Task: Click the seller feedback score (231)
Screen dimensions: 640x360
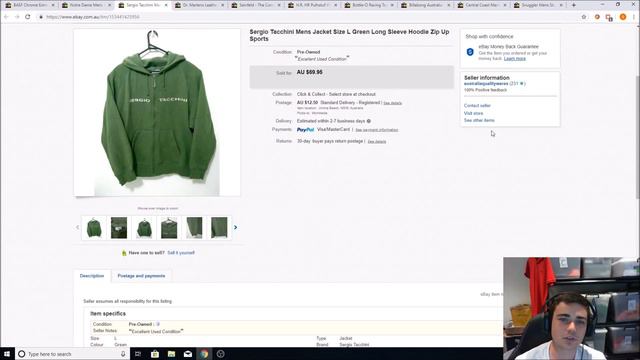Action: (x=514, y=84)
